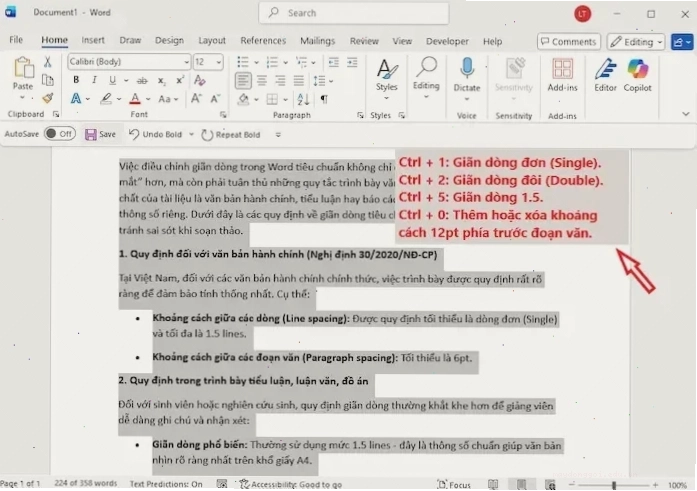Increase paragraph indent
Viewport: 697px width, 491px height.
coord(352,62)
